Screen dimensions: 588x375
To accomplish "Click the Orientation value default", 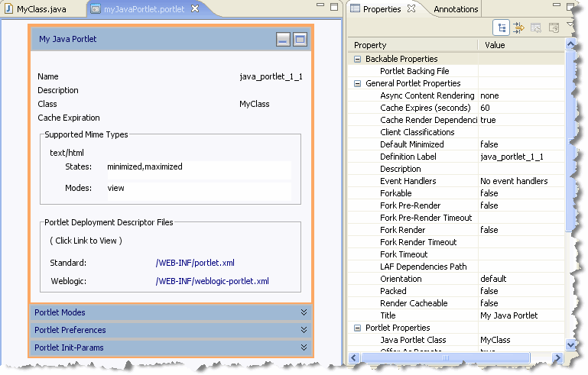I will click(493, 279).
